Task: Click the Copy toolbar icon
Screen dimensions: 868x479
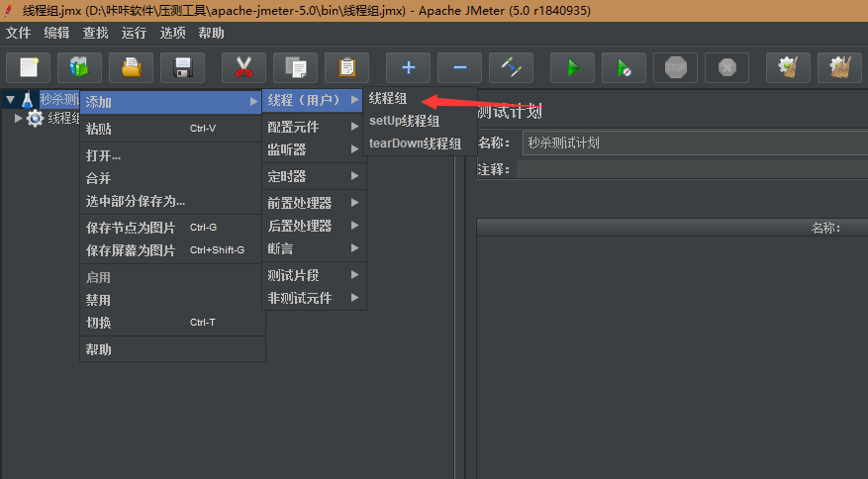Action: (295, 67)
